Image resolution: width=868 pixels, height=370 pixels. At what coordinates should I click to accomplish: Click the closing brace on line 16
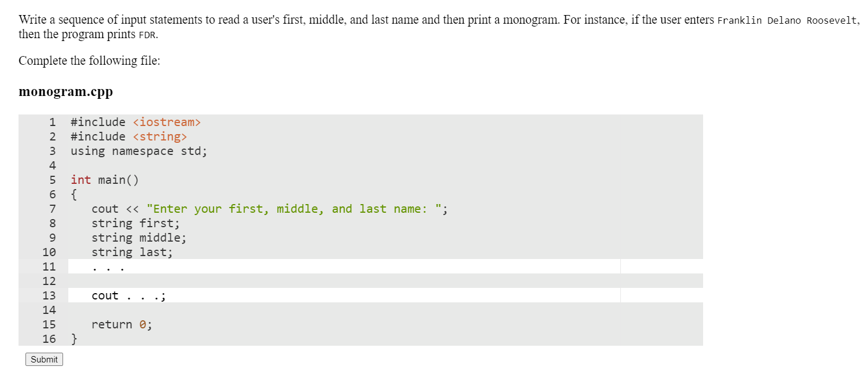[x=73, y=339]
